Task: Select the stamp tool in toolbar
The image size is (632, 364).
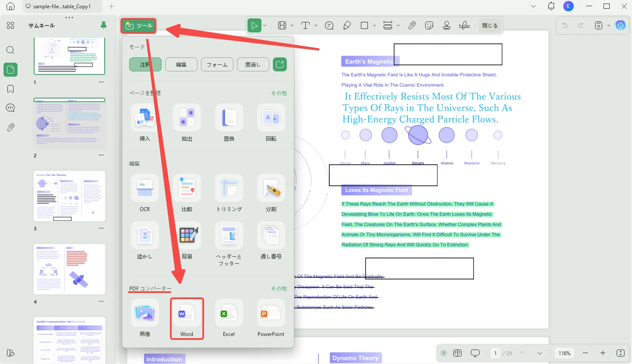Action: coord(447,25)
